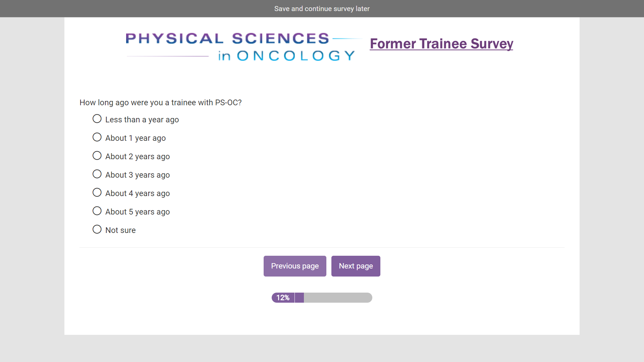Screen dimensions: 644x362
Task: Click the Physical Sciences in Oncology logo
Action: pos(241,47)
